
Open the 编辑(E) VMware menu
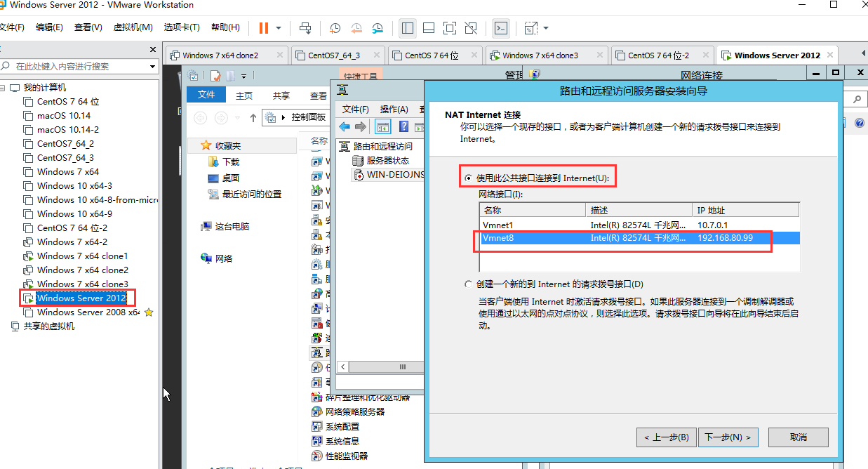point(49,28)
